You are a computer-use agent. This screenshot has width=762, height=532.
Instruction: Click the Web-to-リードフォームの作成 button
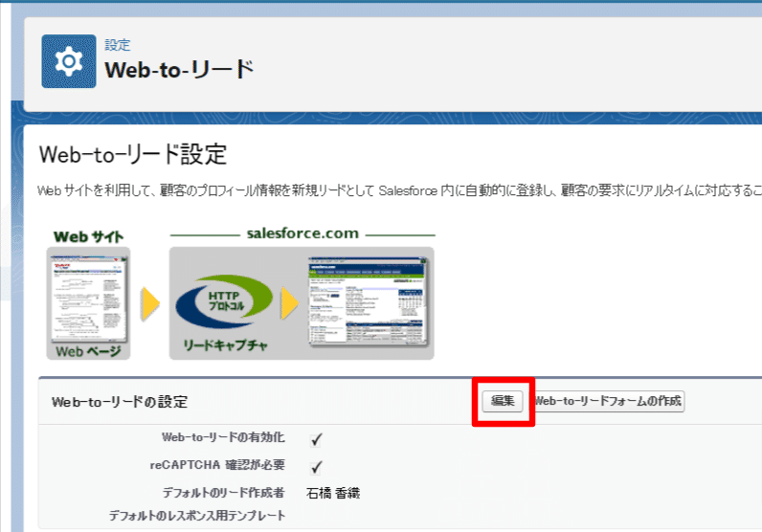(x=608, y=401)
